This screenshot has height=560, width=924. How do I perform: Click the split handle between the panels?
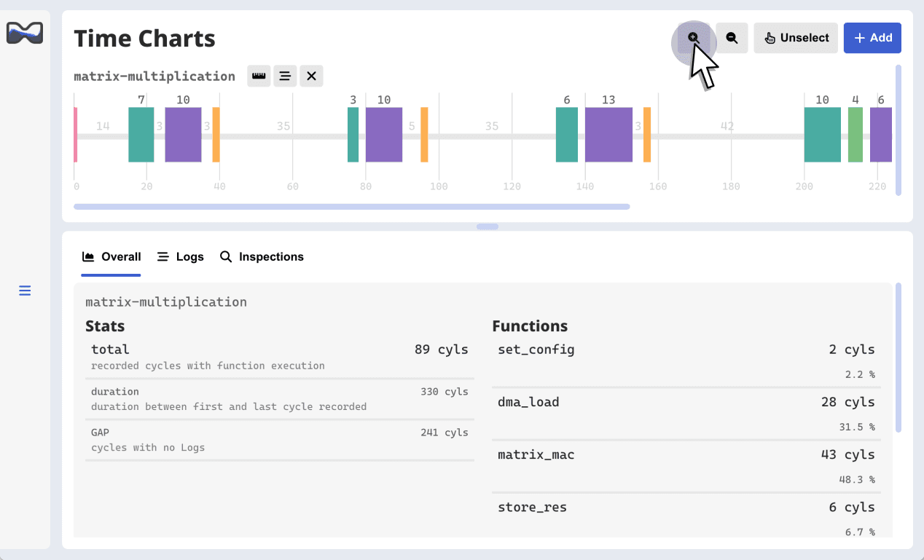pos(487,226)
